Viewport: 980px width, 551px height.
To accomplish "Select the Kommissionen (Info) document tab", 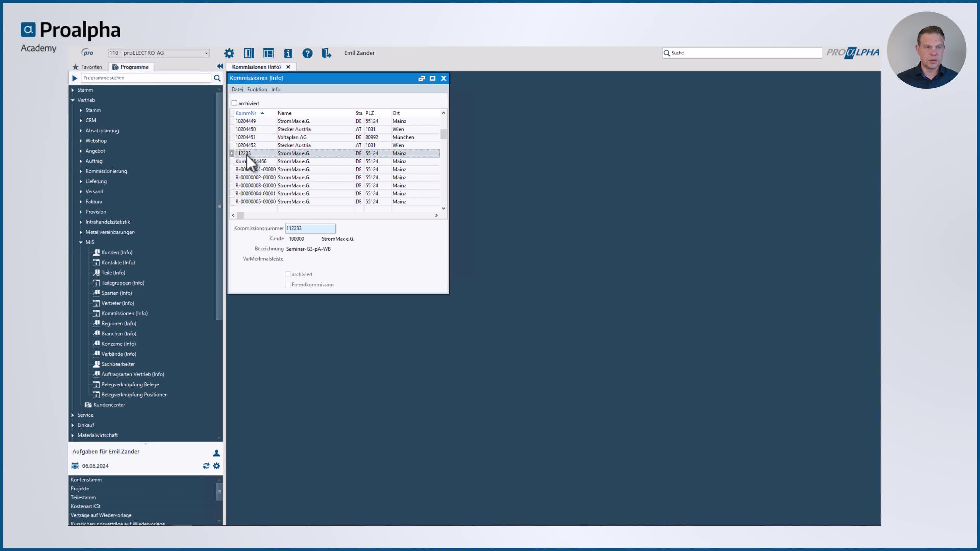I will (x=256, y=67).
